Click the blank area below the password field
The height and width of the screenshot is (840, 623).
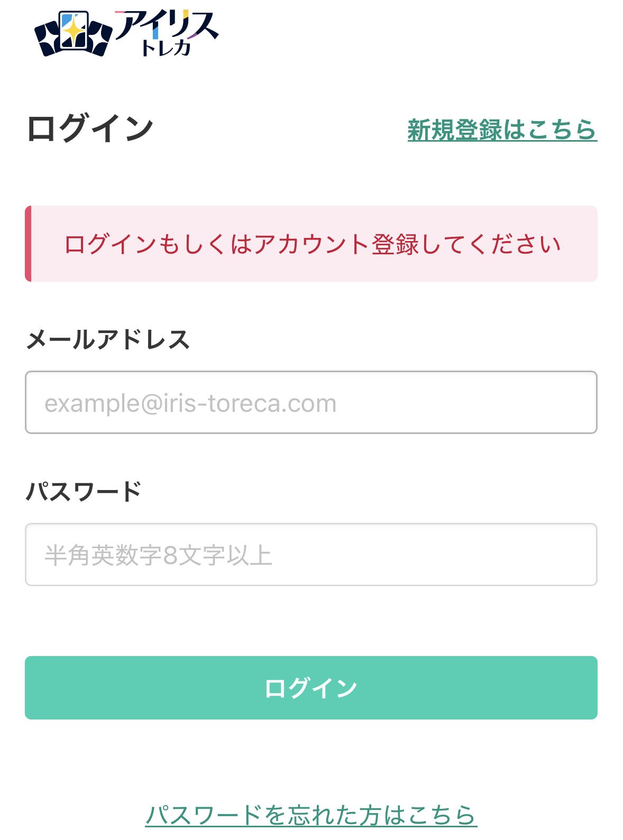(311, 621)
